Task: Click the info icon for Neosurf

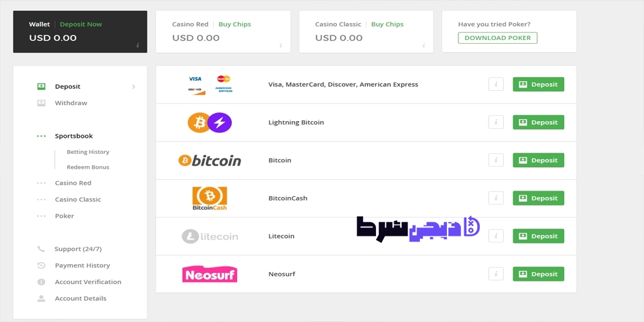Action: click(496, 274)
